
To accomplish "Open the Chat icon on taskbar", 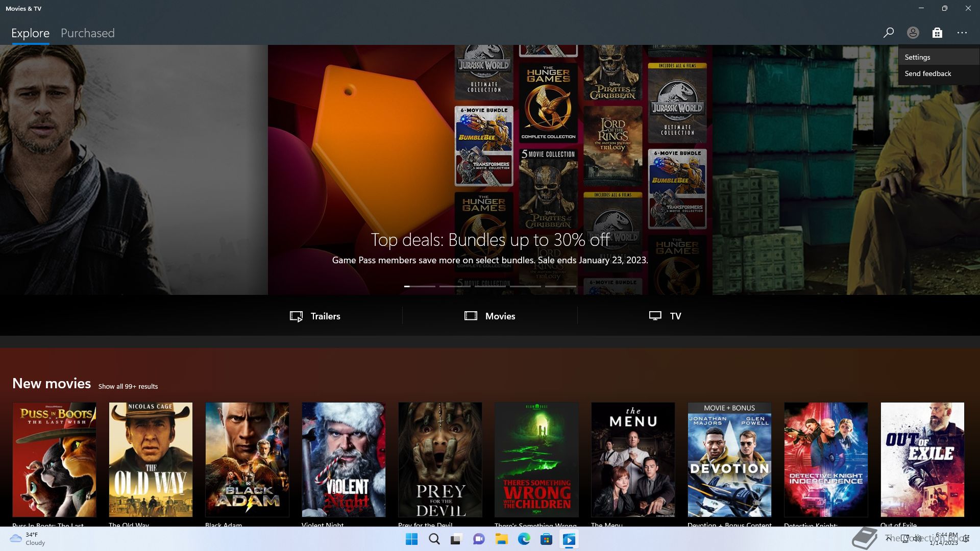I will (479, 539).
